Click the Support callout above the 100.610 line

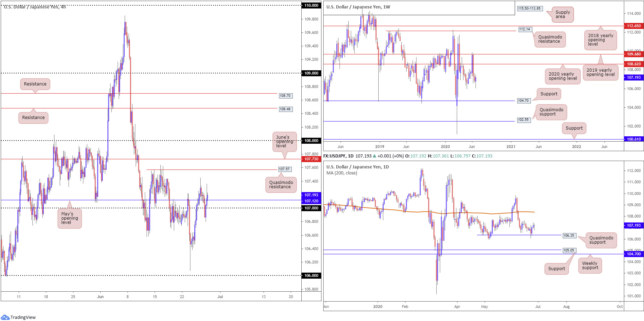point(574,128)
